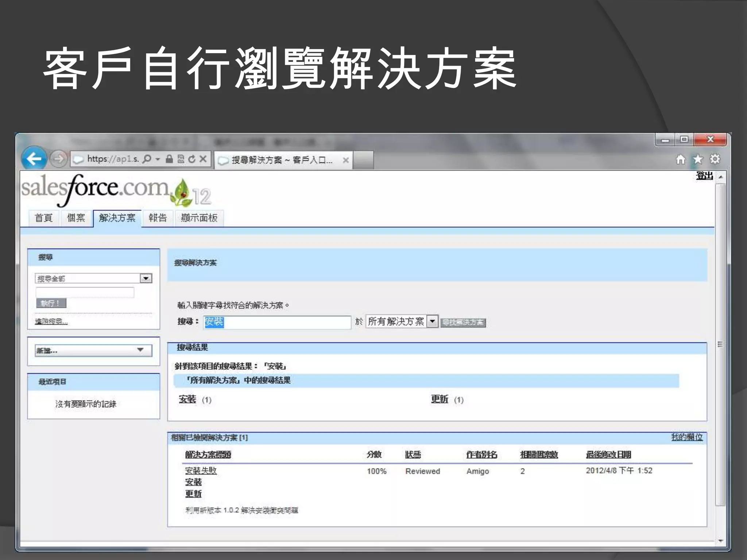This screenshot has width=747, height=560.
Task: Open the browser home icon
Action: click(x=681, y=159)
